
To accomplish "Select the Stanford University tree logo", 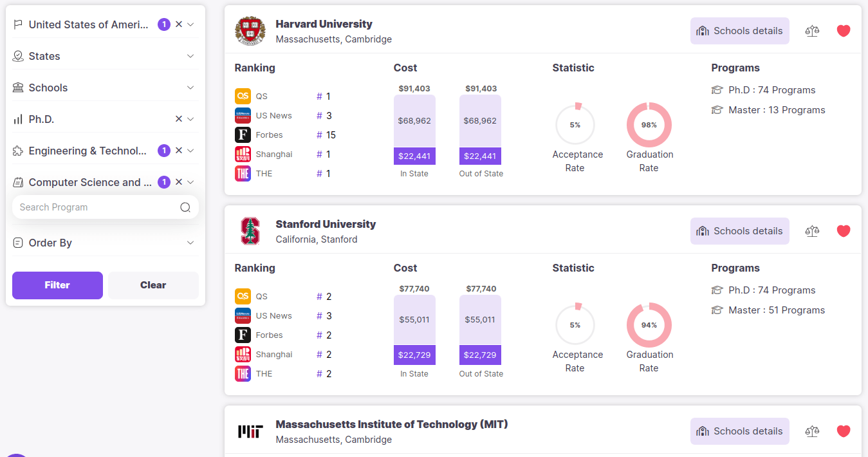I will click(250, 230).
